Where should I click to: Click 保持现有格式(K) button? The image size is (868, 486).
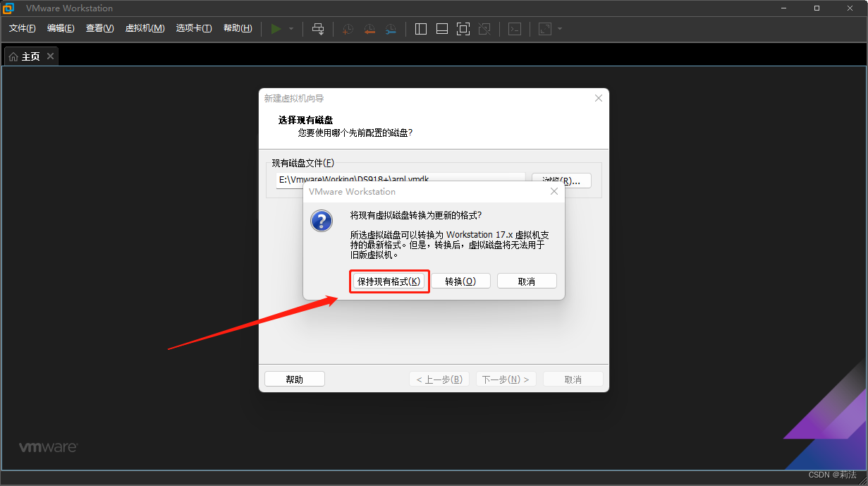point(389,281)
